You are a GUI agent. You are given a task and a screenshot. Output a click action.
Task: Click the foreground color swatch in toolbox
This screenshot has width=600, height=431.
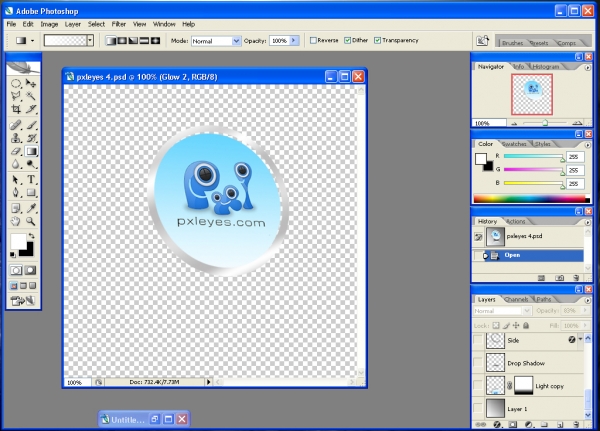coord(18,241)
